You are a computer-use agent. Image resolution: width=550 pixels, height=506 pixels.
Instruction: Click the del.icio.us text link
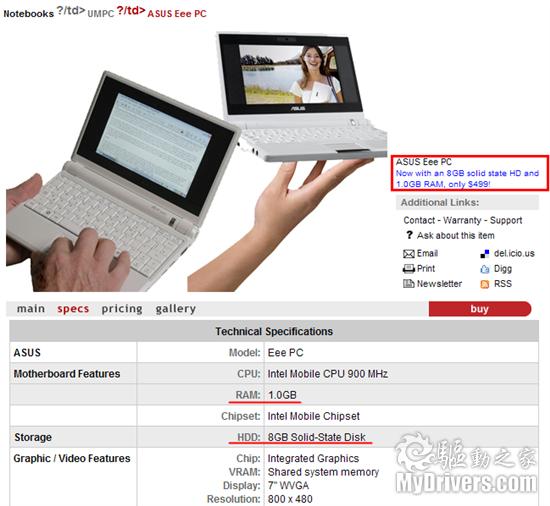point(514,253)
